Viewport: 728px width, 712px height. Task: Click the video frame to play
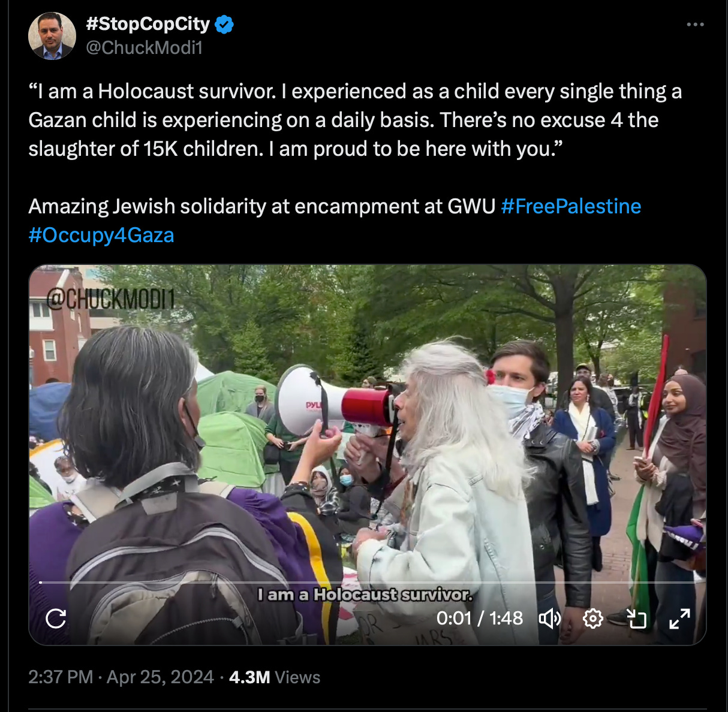click(x=368, y=420)
